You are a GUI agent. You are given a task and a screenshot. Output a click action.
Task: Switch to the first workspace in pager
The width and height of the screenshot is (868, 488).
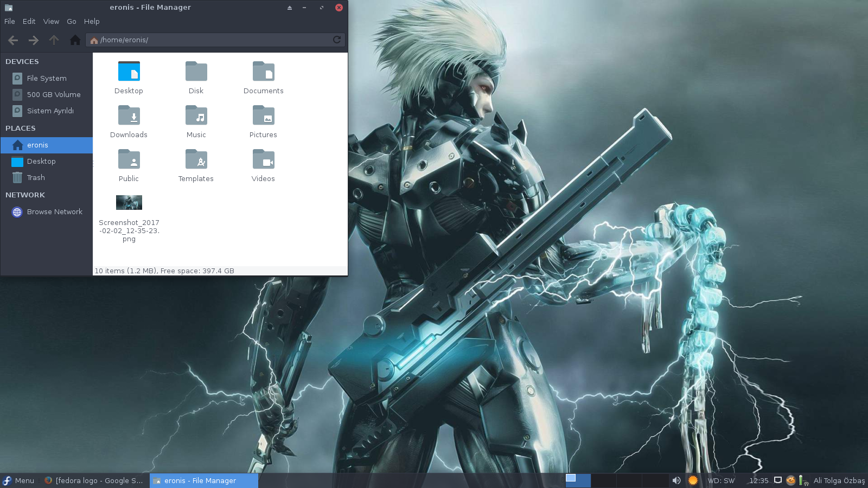pyautogui.click(x=578, y=480)
